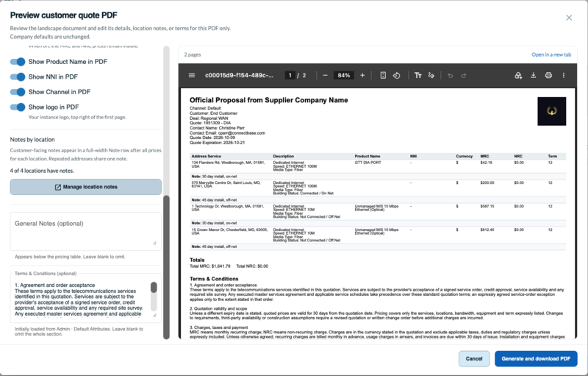Click the $42.19 MRC value
Screen dimensions: 588x376
[x=486, y=163]
